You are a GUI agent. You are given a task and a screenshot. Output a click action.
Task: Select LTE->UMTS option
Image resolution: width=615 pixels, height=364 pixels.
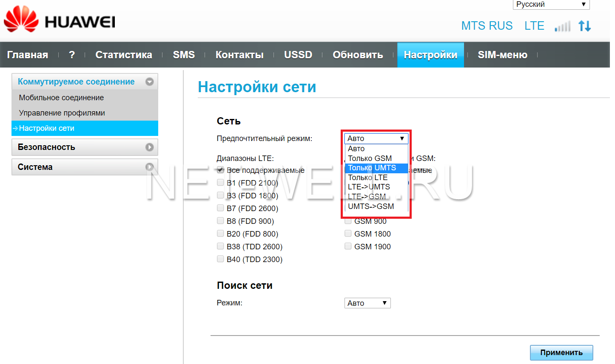click(376, 187)
